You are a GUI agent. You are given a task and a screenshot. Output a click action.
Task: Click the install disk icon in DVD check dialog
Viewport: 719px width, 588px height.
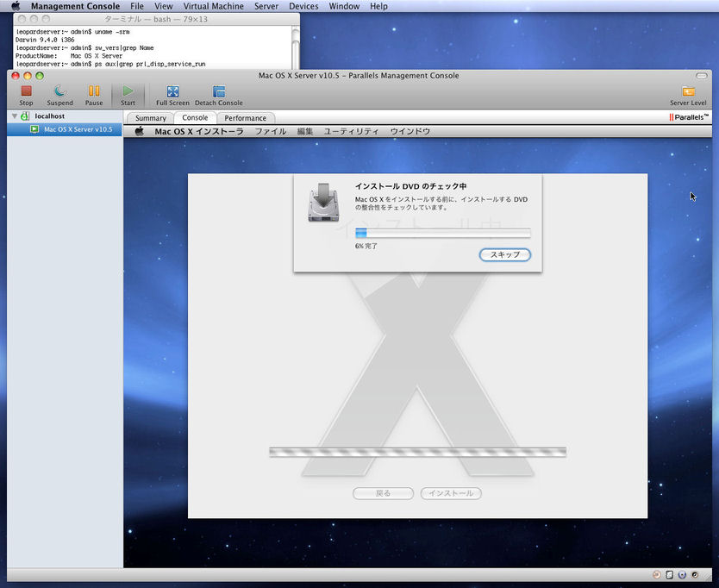click(324, 203)
